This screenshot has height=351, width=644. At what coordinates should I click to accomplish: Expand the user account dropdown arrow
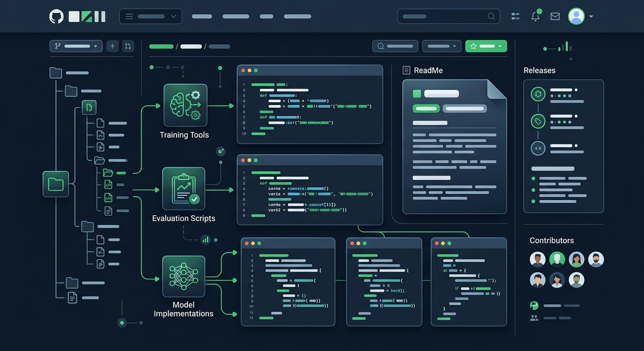click(x=591, y=16)
